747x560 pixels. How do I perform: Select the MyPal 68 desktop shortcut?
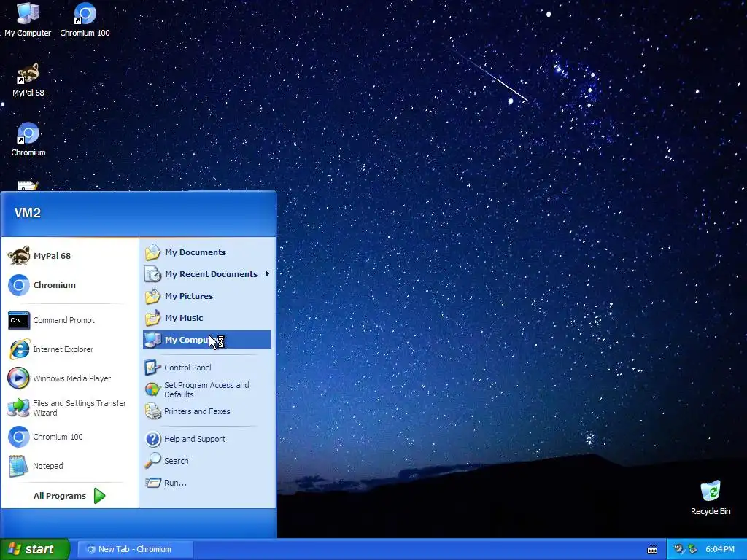(28, 80)
